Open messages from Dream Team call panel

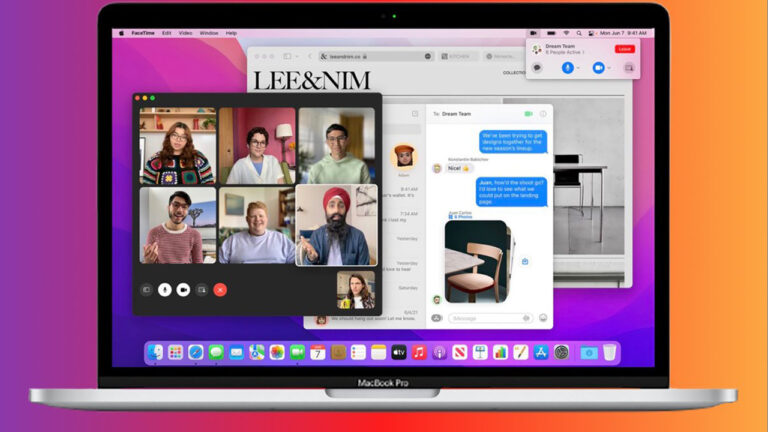537,68
